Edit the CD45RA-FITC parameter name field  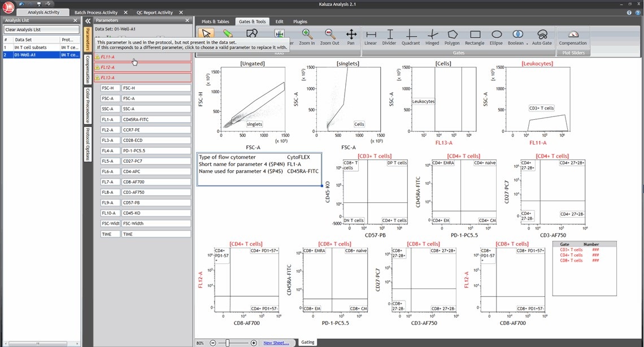[x=156, y=119]
